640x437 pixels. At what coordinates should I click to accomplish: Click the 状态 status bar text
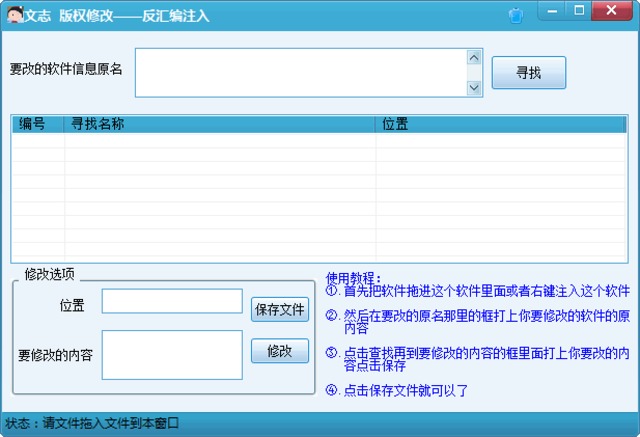pos(92,423)
